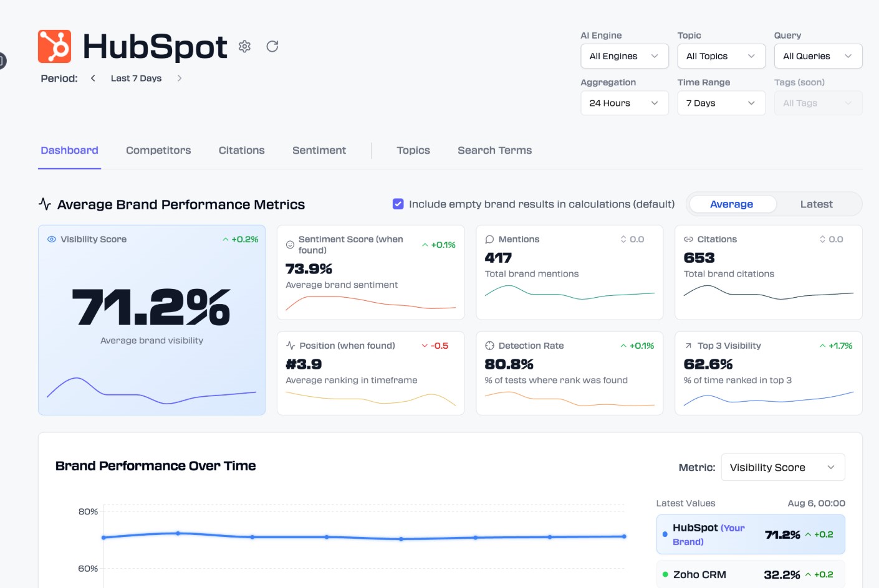
Task: Open the Visibility Score metric dropdown
Action: pyautogui.click(x=782, y=468)
